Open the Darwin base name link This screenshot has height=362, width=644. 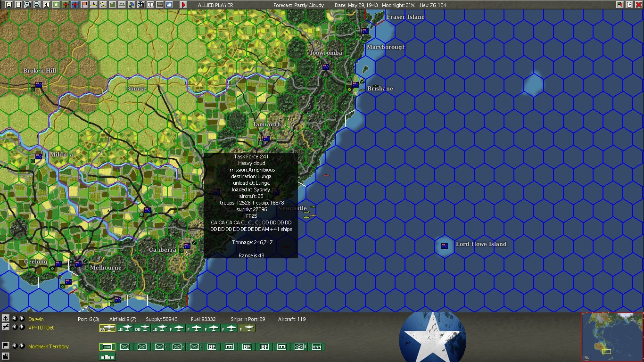coord(36,320)
